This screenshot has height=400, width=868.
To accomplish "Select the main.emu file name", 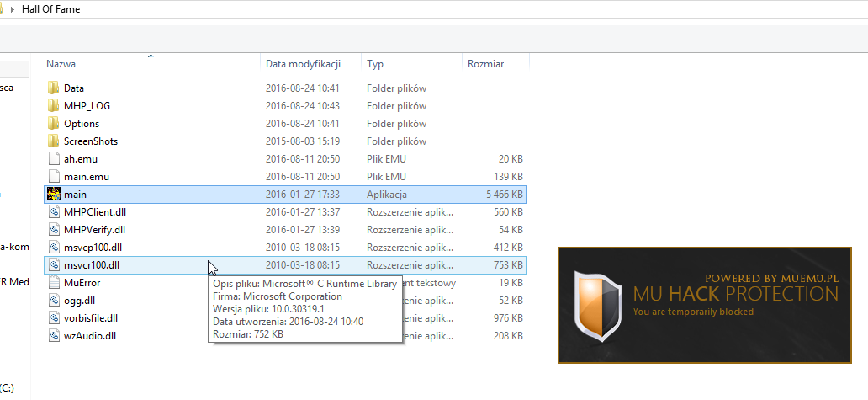I will point(87,177).
